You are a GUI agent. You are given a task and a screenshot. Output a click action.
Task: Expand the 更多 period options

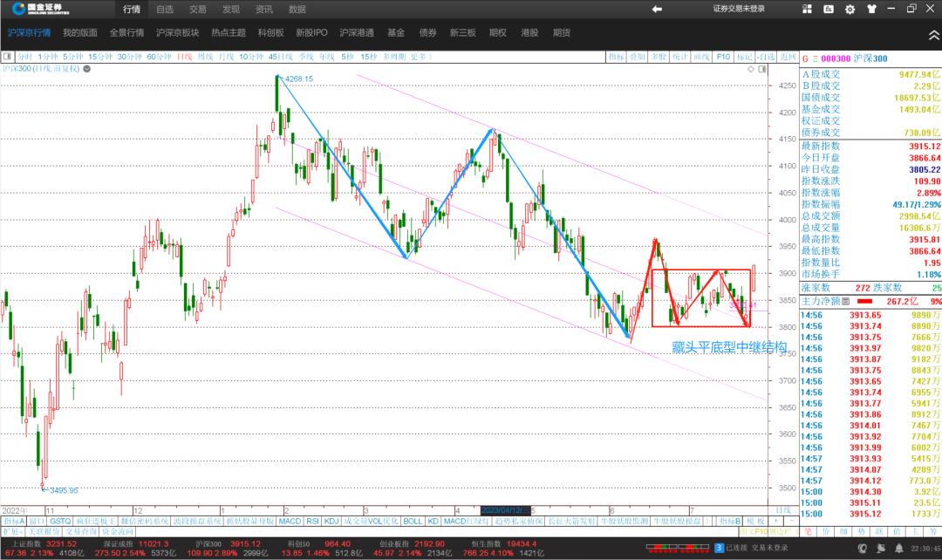(x=421, y=57)
